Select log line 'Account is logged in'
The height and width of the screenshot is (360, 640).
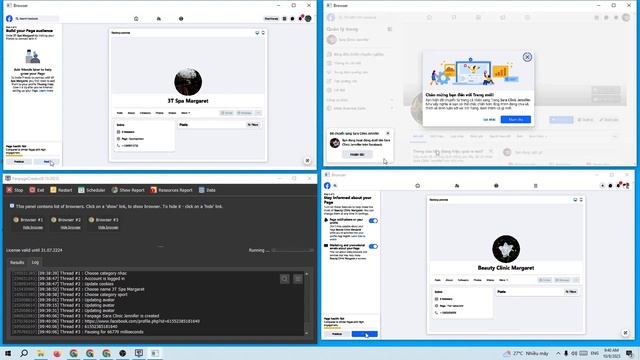(69, 279)
